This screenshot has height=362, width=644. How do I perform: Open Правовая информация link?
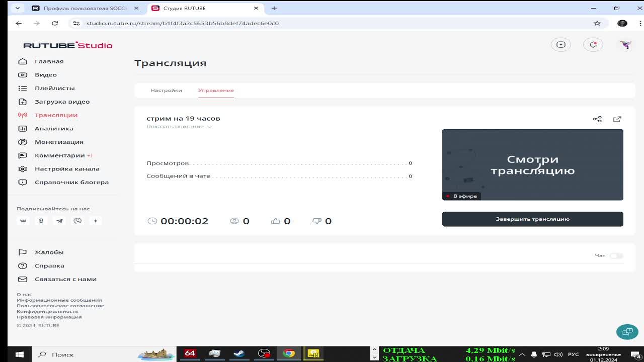coord(49,317)
